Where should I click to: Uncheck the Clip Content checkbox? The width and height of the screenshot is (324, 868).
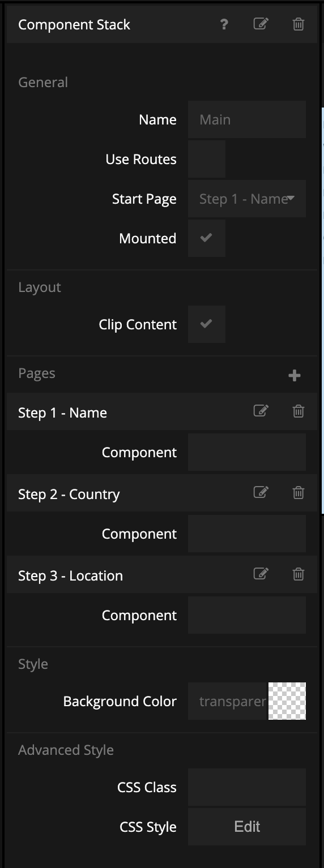pyautogui.click(x=207, y=324)
